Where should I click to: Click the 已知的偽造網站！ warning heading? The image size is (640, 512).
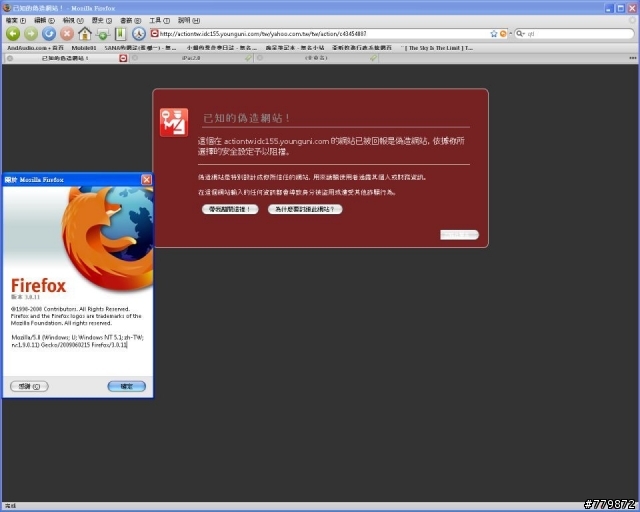click(247, 118)
